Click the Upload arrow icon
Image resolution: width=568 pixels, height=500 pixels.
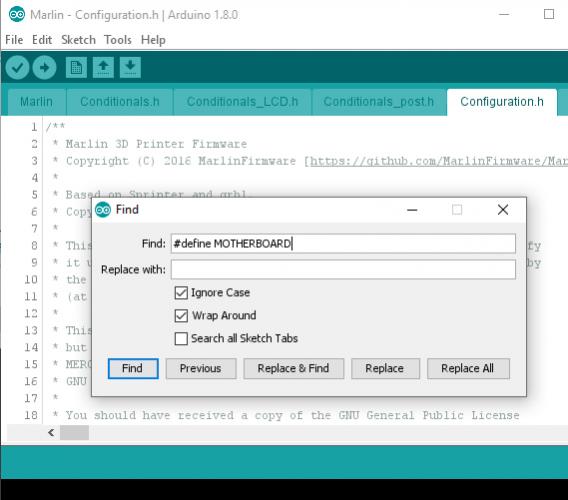pos(45,67)
